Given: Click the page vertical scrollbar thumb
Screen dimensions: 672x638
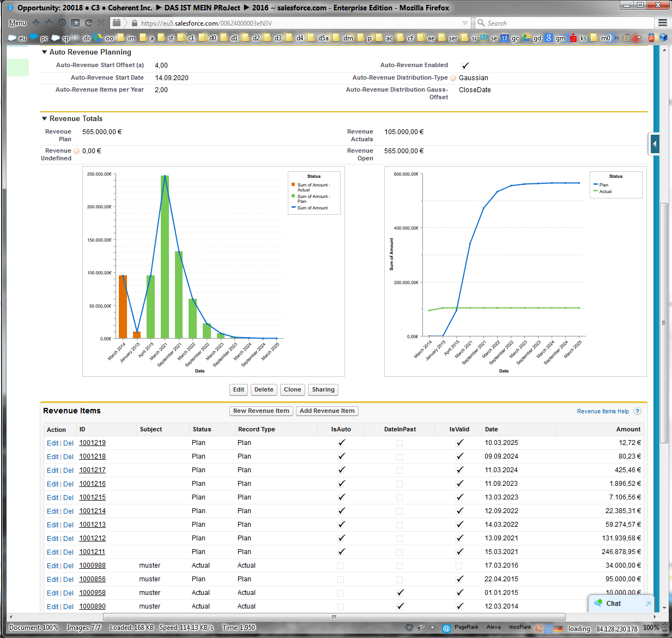Looking at the screenshot, I should click(664, 323).
